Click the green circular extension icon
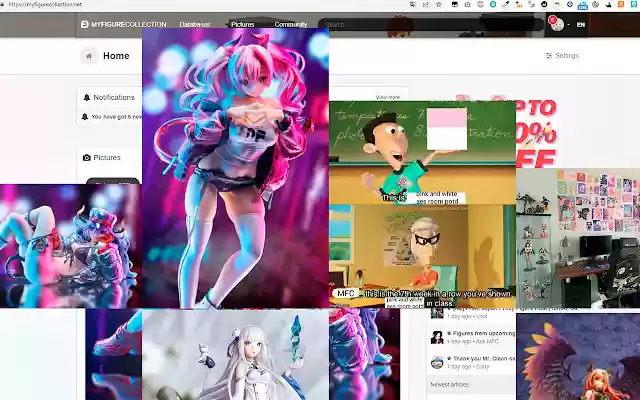Viewport: 640px width, 400px height. coord(493,4)
